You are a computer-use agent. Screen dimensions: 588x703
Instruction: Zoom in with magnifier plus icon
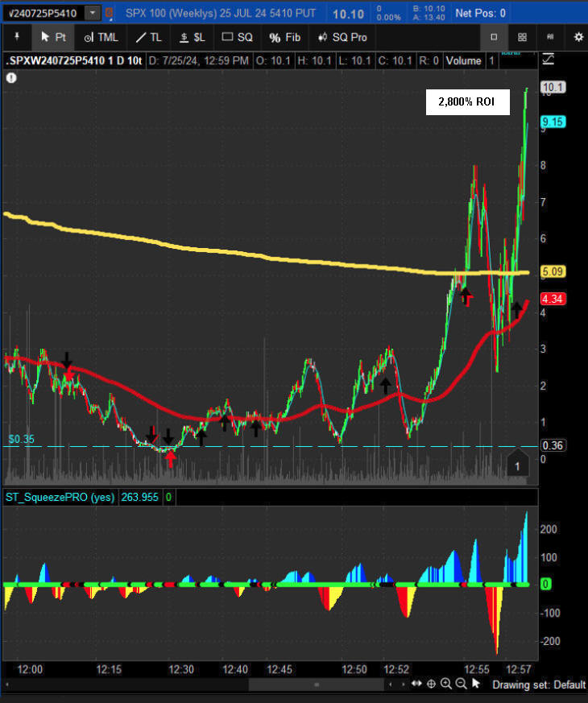446,684
